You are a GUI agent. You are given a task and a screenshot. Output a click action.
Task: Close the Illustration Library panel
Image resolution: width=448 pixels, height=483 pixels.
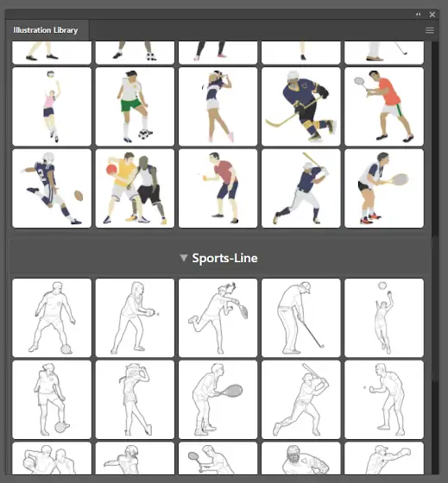coord(432,15)
